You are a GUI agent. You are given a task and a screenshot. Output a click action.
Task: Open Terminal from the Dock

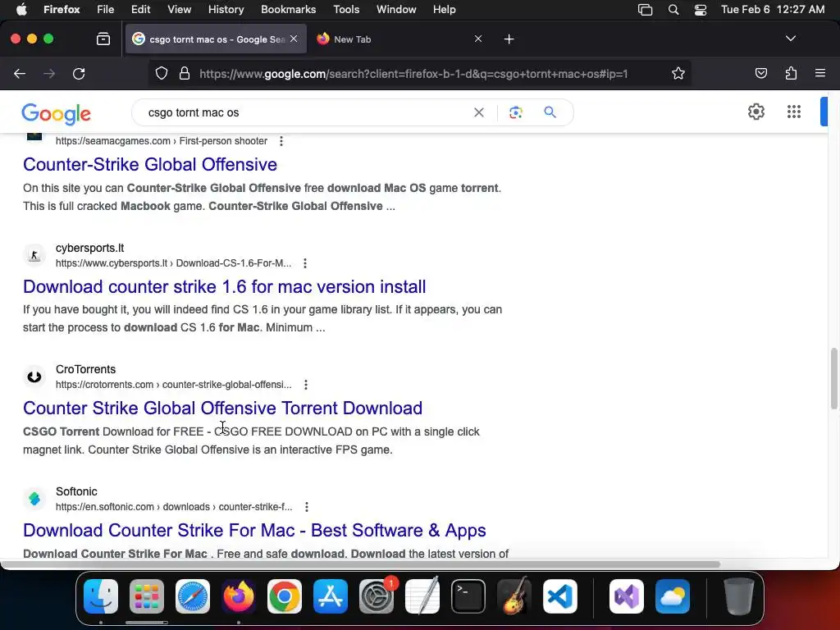click(468, 596)
